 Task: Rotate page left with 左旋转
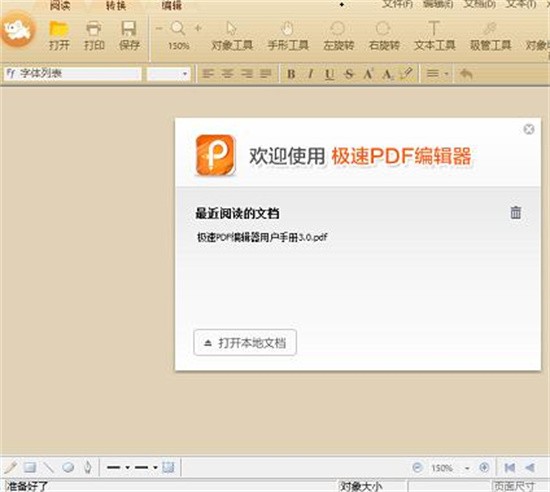(338, 36)
